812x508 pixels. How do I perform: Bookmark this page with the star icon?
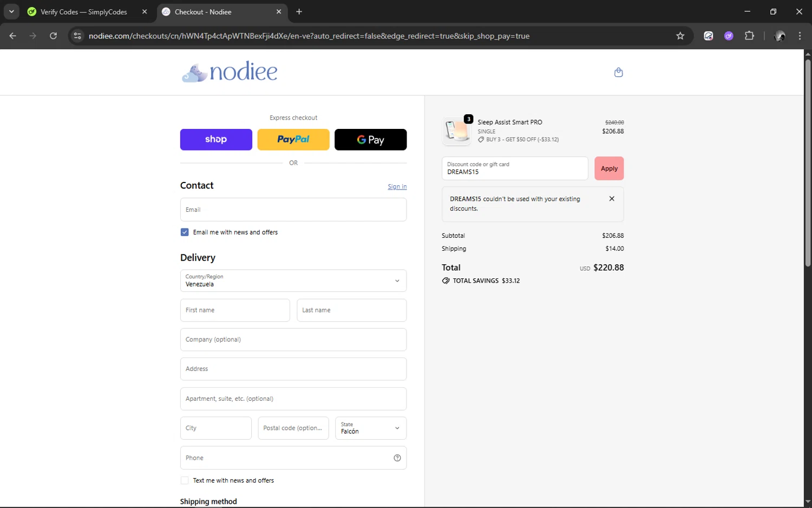coord(680,36)
